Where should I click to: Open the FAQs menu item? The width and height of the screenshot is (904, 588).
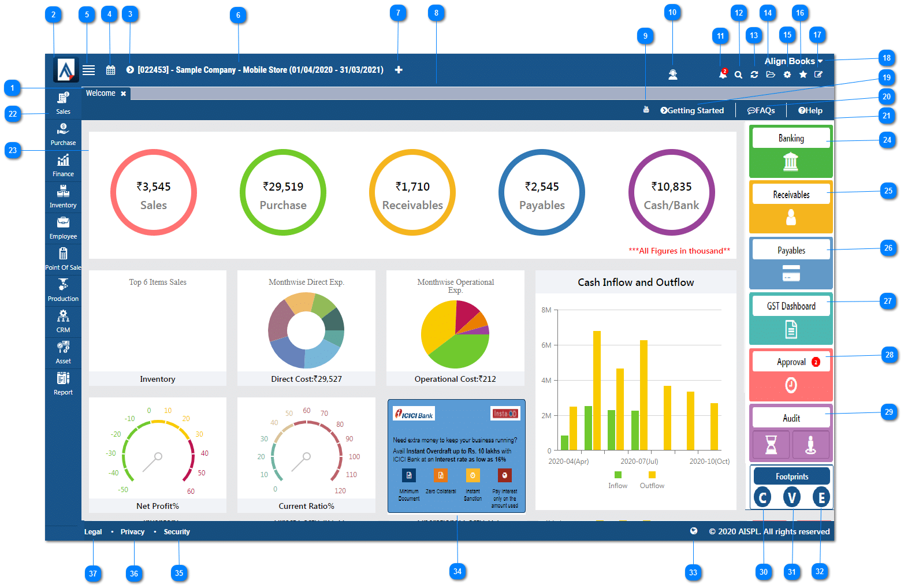coord(761,110)
